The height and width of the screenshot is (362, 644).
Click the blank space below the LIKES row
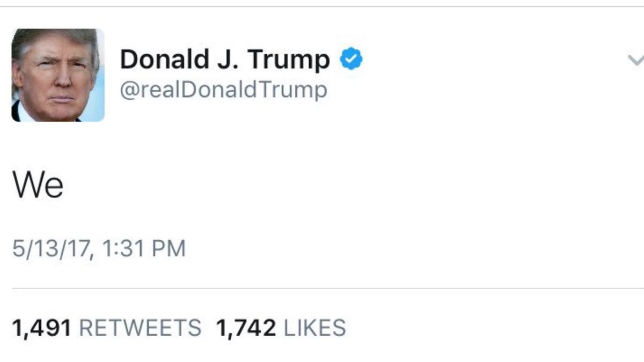[322, 352]
